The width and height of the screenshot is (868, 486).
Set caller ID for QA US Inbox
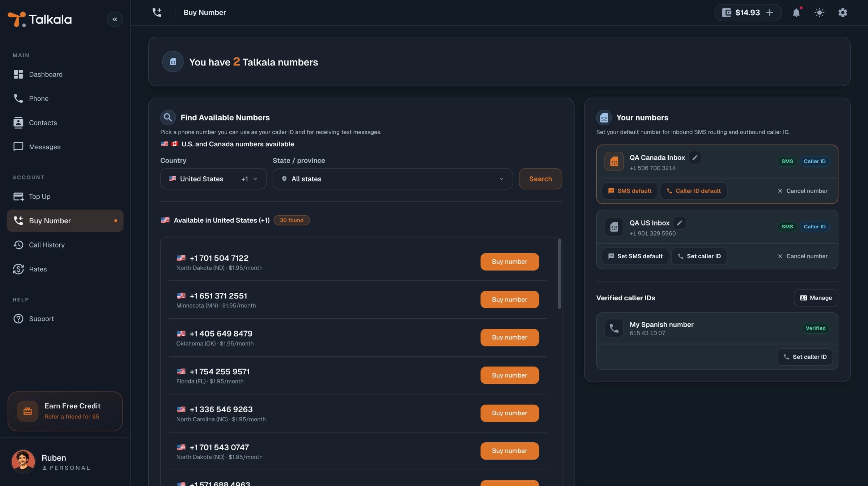699,256
